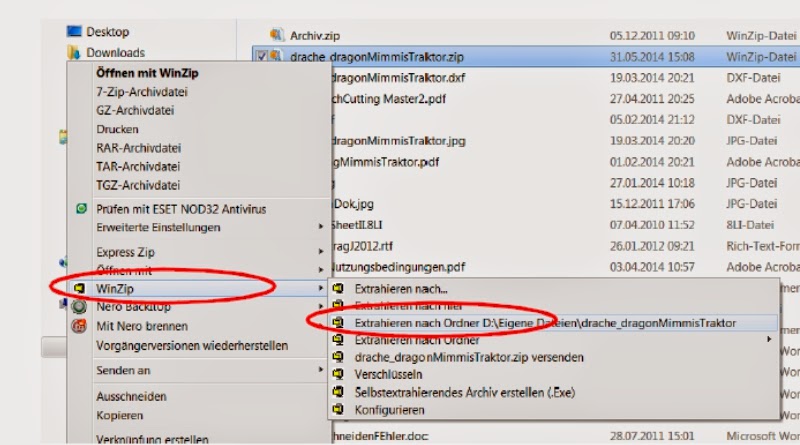Choose 'Mit Nero brennen' entry
The height and width of the screenshot is (445, 800).
(x=142, y=326)
